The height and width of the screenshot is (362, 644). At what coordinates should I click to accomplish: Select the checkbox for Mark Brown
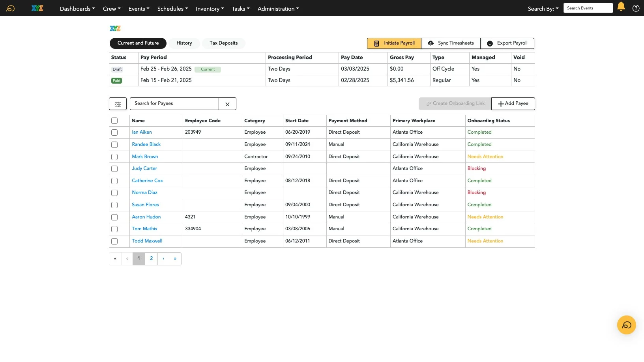click(114, 157)
